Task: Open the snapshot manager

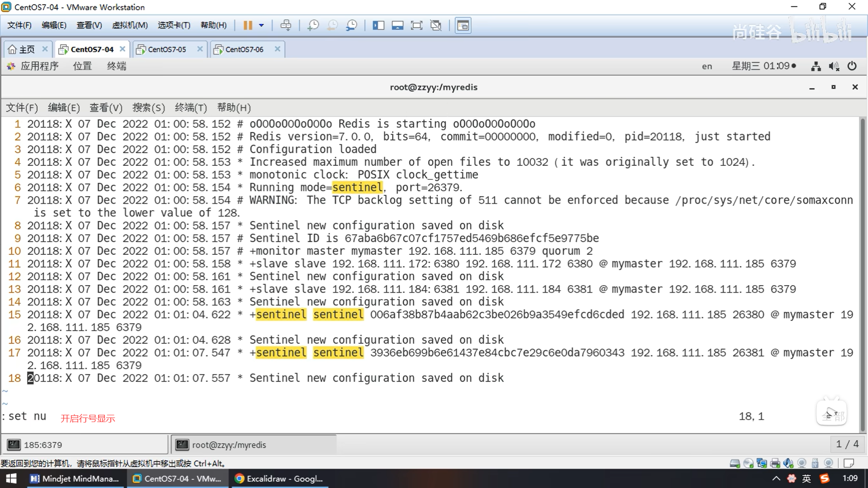Action: 352,25
